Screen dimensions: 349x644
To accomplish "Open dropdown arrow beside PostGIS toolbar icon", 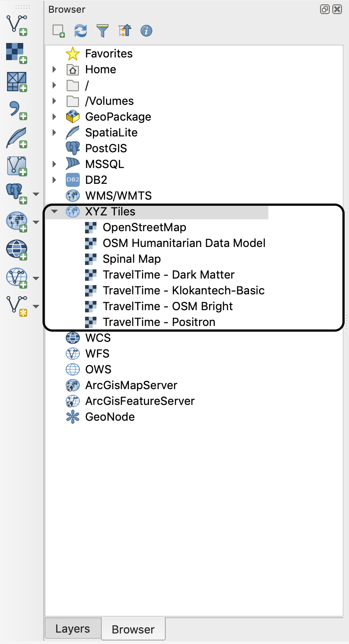I will tap(36, 194).
